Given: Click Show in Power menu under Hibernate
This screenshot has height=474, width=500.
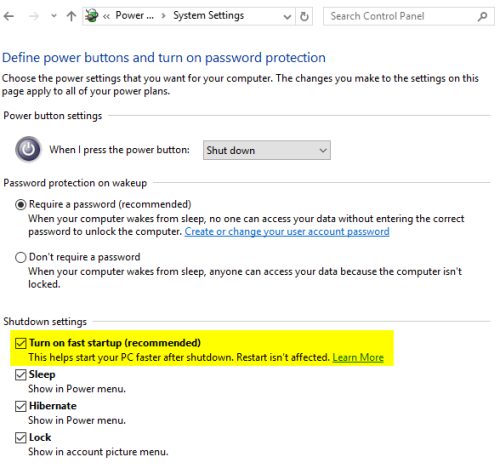Looking at the screenshot, I should (x=77, y=420).
